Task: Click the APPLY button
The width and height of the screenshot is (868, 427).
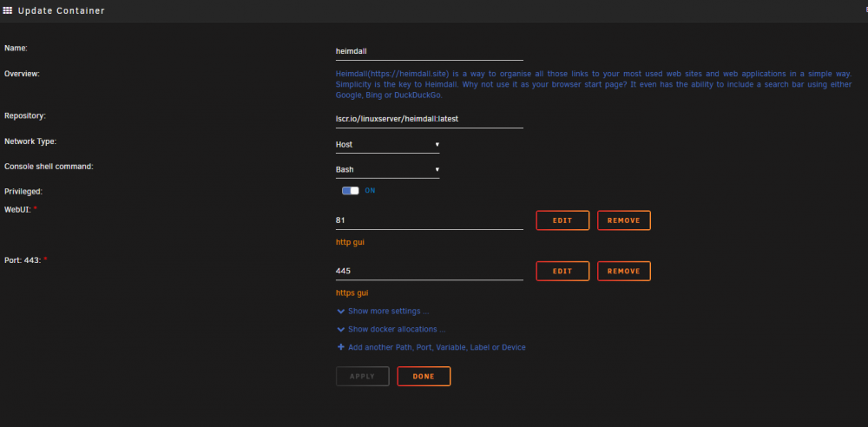Action: [363, 377]
